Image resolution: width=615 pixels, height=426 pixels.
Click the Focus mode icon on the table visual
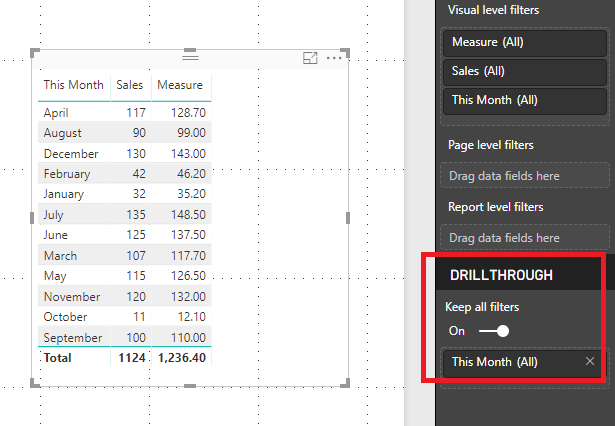coord(310,58)
